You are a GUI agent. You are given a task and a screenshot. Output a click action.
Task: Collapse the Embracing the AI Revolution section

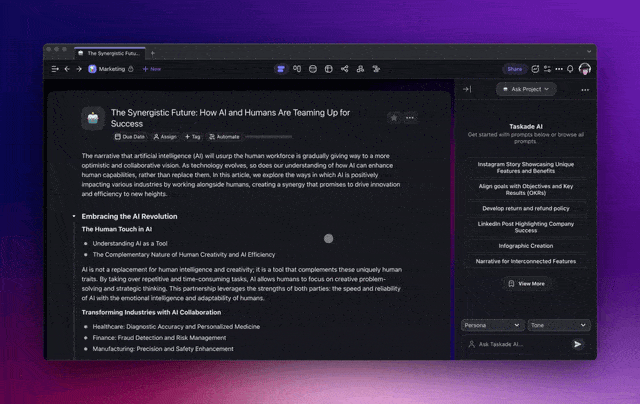coord(74,216)
